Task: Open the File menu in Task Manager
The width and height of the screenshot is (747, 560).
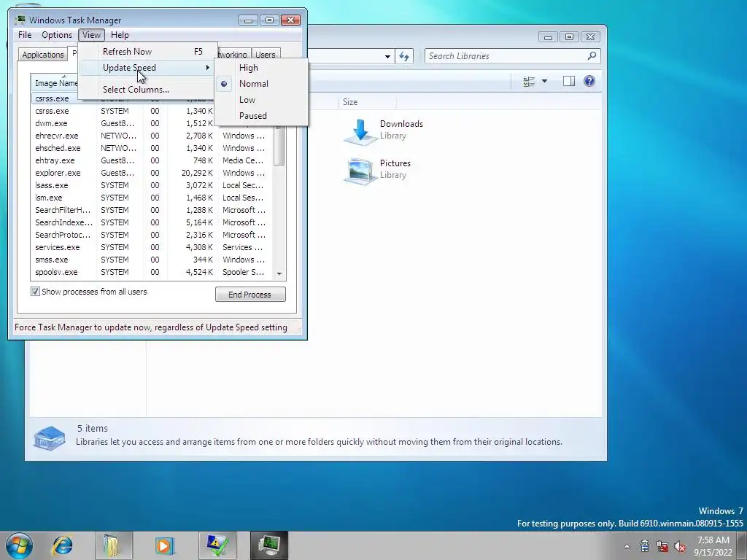Action: (25, 35)
